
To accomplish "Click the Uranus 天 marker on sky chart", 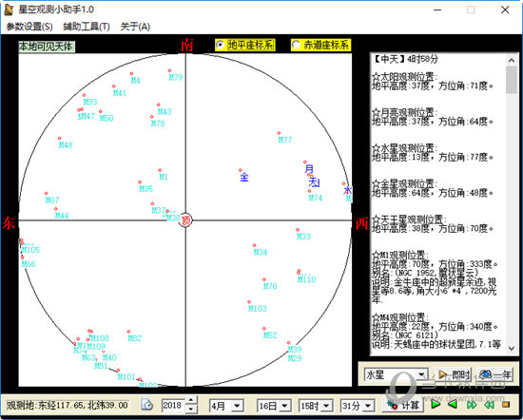I will [x=314, y=182].
